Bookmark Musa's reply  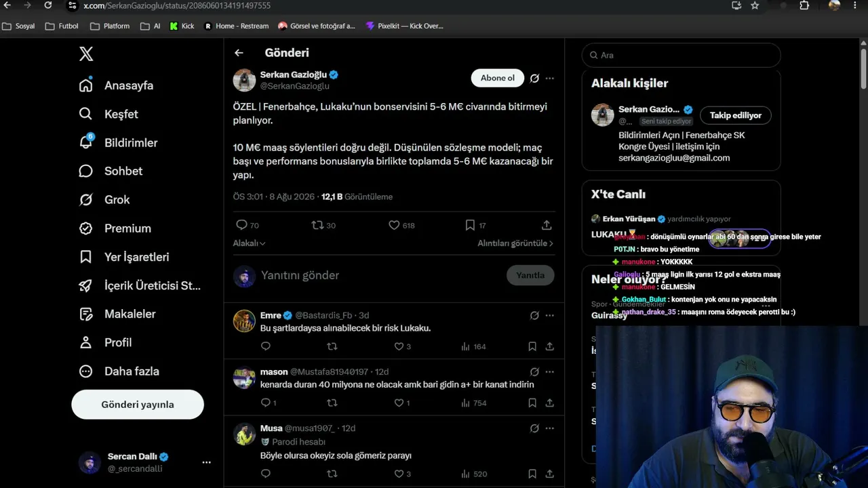pyautogui.click(x=532, y=474)
